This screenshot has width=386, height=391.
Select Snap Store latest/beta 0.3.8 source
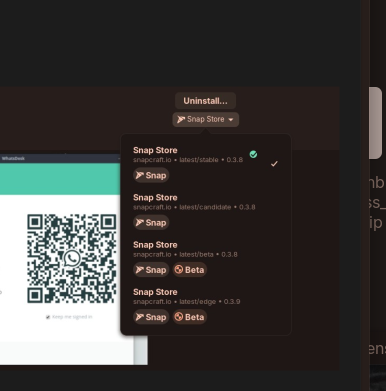[206, 258]
